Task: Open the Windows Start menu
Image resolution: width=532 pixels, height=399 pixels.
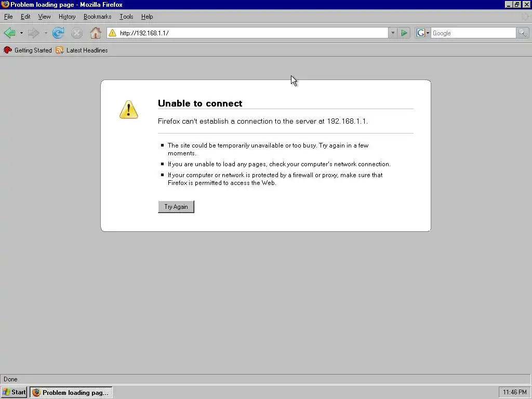Action: (x=14, y=392)
